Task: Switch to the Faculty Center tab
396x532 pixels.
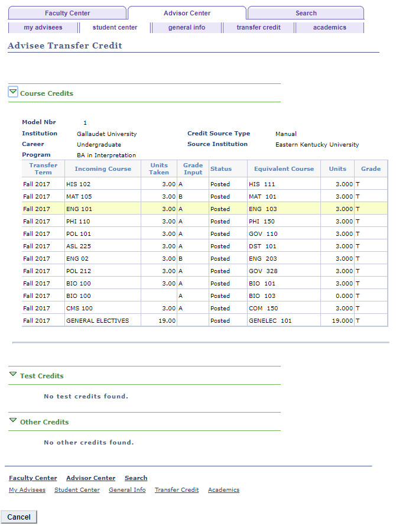Action: pos(67,13)
